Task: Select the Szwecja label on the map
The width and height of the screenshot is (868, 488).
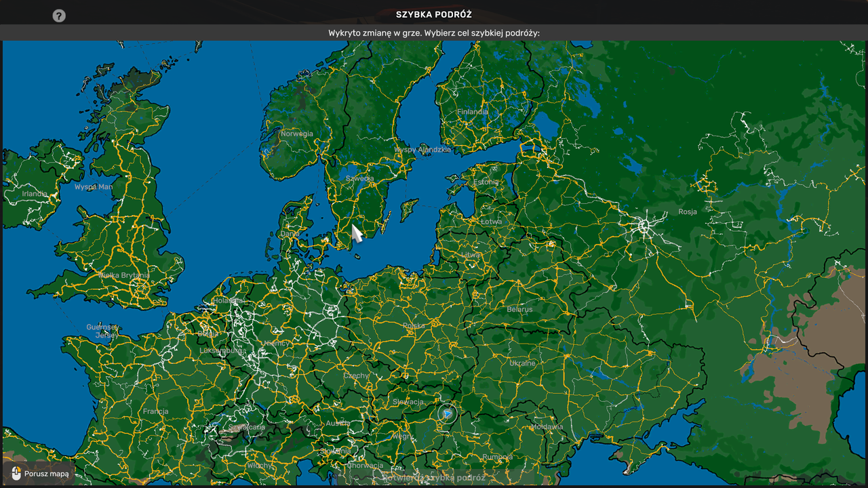Action: [x=359, y=179]
